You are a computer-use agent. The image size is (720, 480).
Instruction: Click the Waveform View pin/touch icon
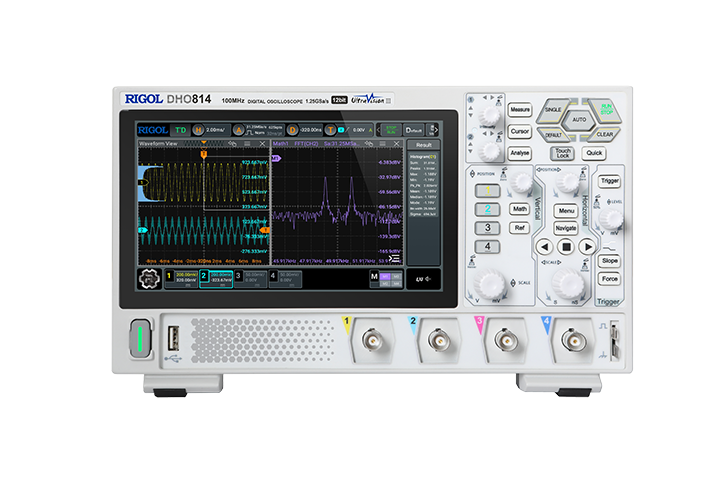232,144
